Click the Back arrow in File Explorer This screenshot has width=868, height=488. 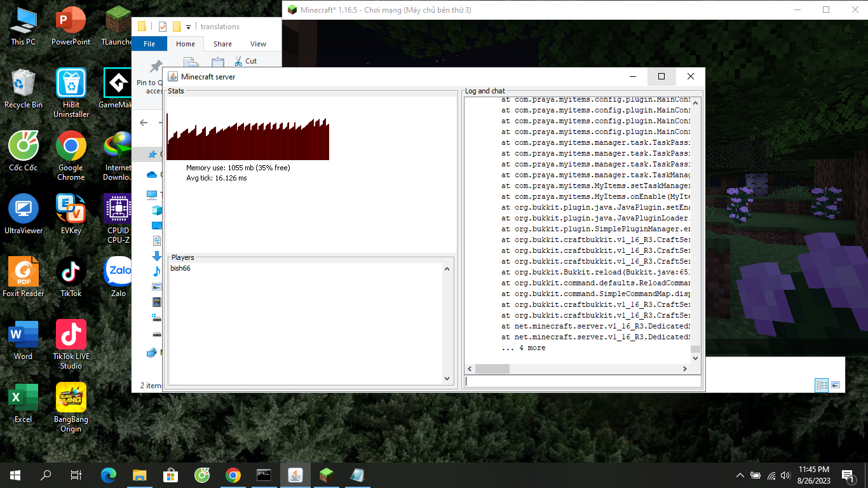[144, 123]
